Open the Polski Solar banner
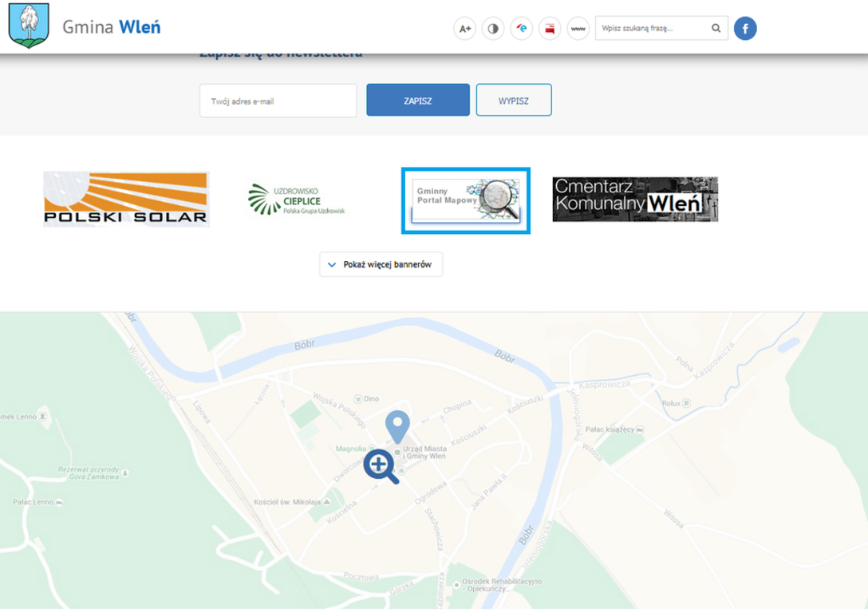 pyautogui.click(x=126, y=200)
